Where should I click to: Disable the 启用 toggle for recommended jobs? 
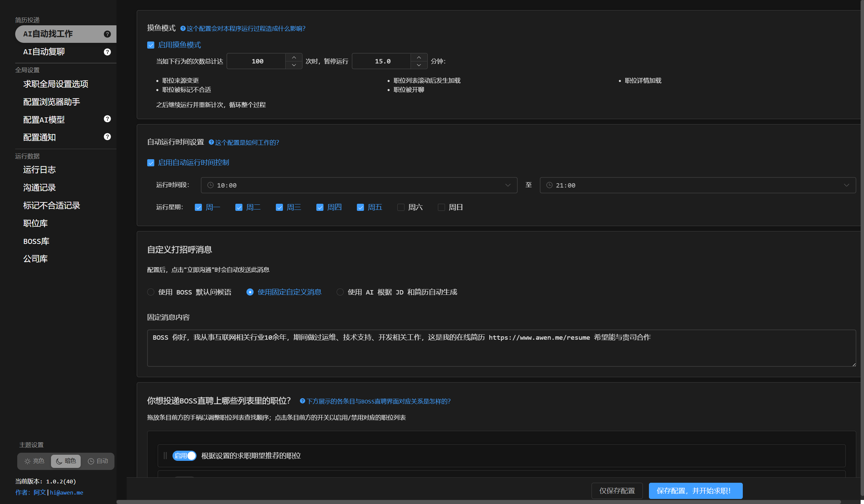coord(184,456)
